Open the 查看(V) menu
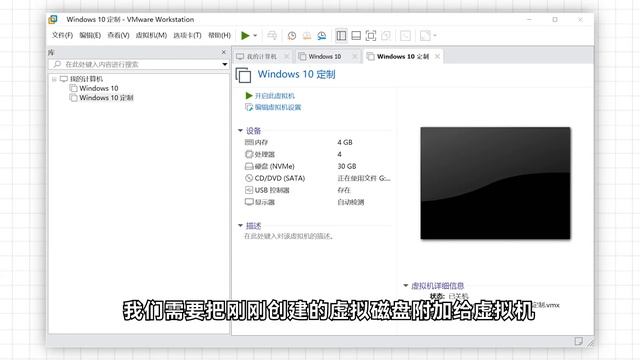Viewport: 640px width, 360px height. (x=118, y=36)
